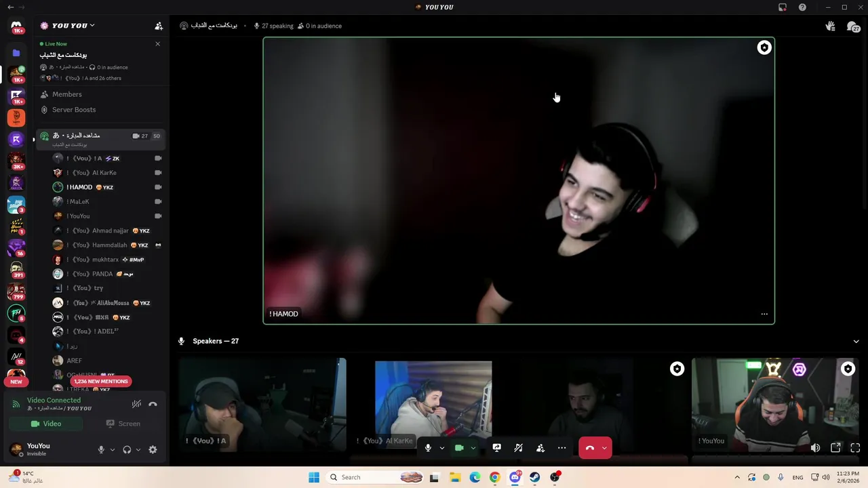Select ! MaLeK in the speaker list
Viewport: 868px width, 488px height.
[x=108, y=201]
